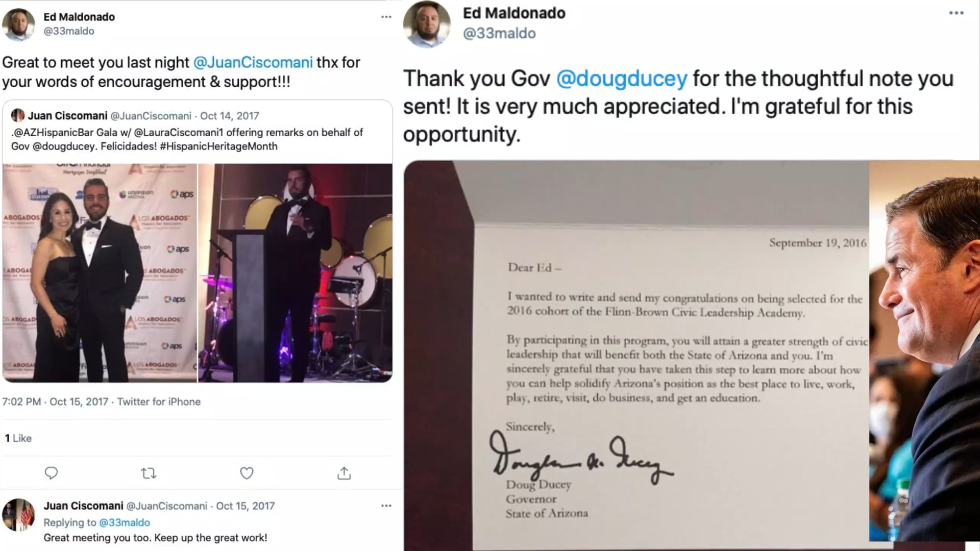Open more options on Juan's reply

click(x=386, y=506)
